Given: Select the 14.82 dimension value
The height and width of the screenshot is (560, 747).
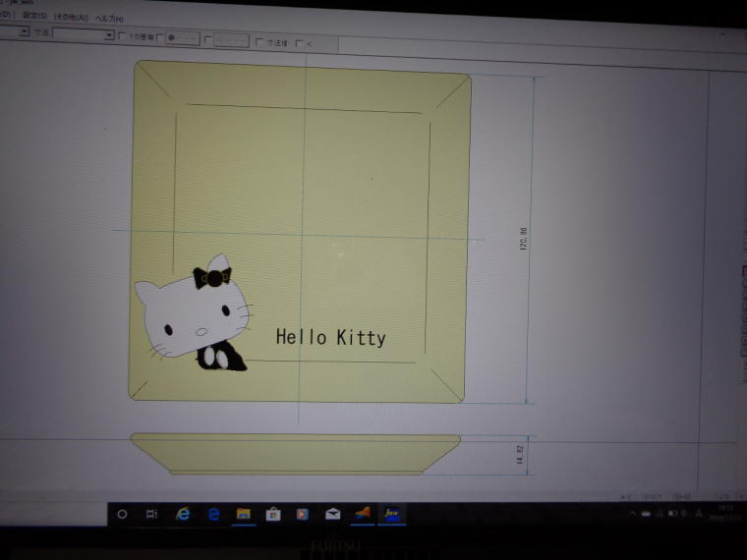Looking at the screenshot, I should point(520,455).
